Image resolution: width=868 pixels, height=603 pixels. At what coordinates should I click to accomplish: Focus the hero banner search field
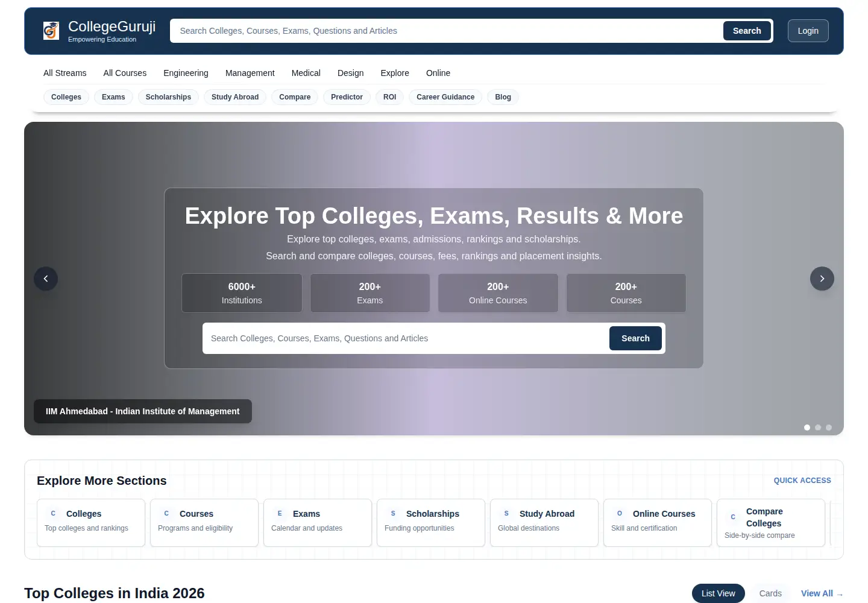point(406,338)
